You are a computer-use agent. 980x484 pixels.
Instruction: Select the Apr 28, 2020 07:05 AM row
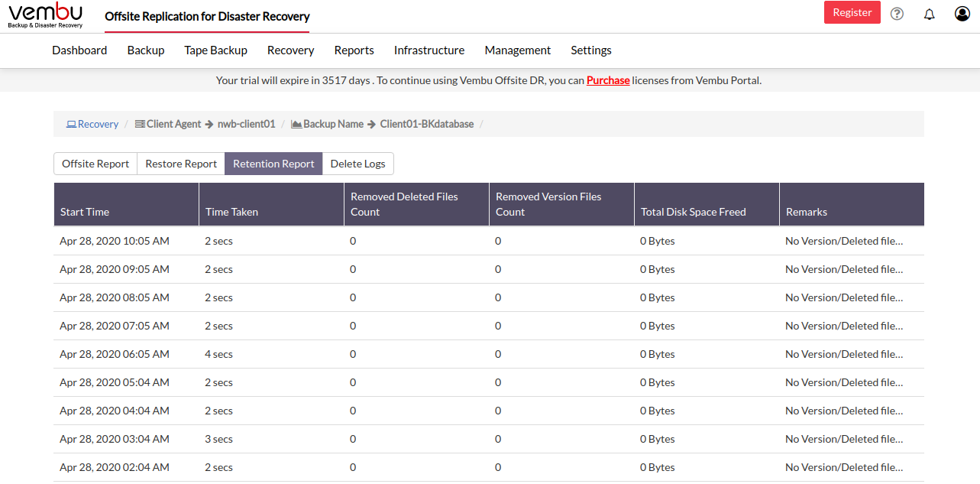[489, 326]
